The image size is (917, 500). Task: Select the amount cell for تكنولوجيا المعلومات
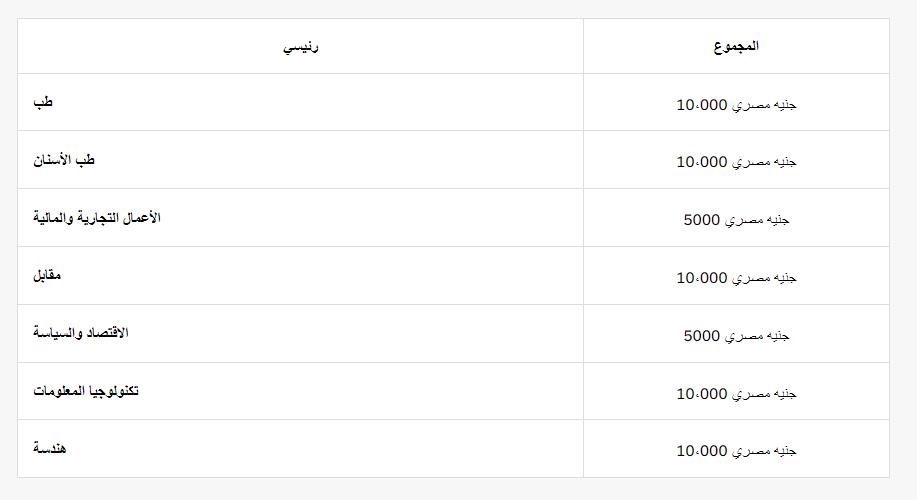tap(736, 393)
